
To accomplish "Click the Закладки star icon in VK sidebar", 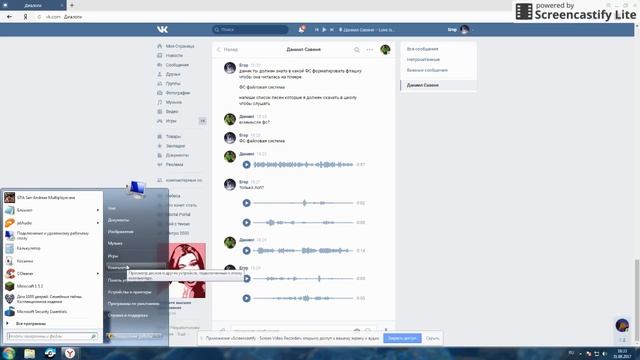I will point(160,146).
